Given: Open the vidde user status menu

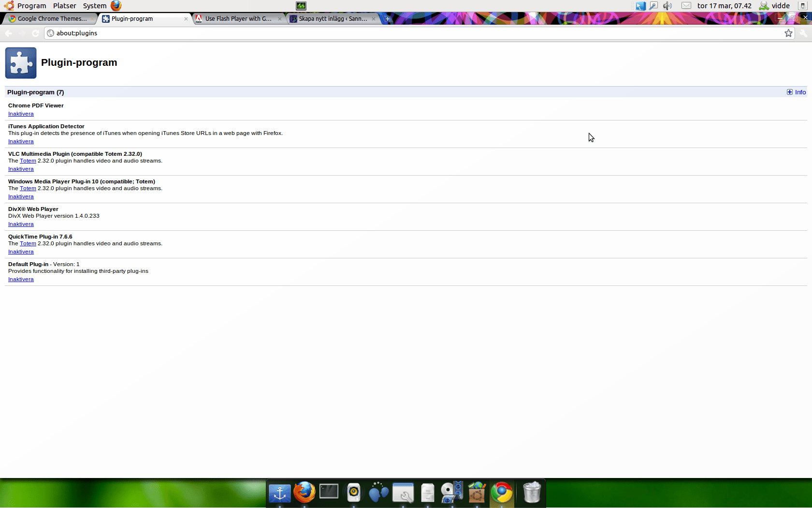Looking at the screenshot, I should pos(774,6).
